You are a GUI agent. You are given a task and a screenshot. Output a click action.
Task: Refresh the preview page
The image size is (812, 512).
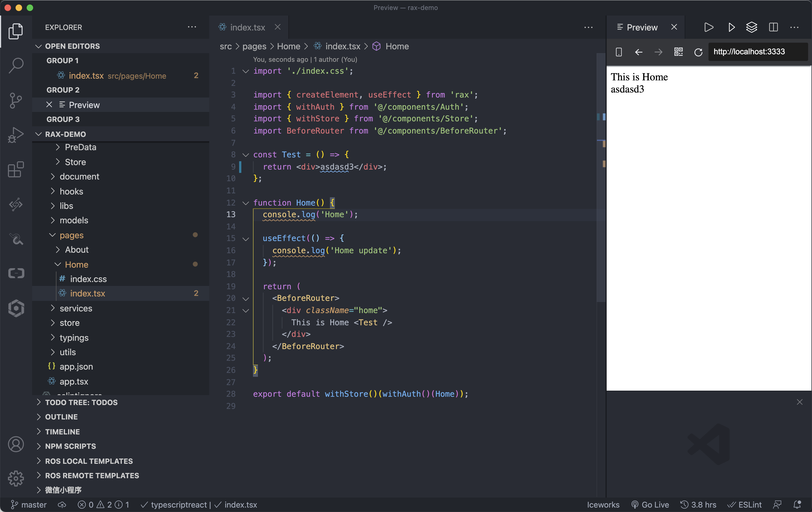coord(698,52)
